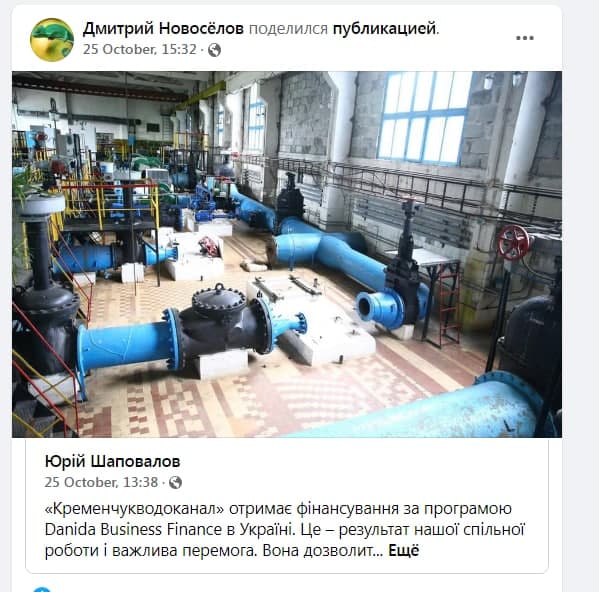This screenshot has width=599, height=592.
Task: Open Юрій Шаповалов profile link
Action: (x=112, y=461)
